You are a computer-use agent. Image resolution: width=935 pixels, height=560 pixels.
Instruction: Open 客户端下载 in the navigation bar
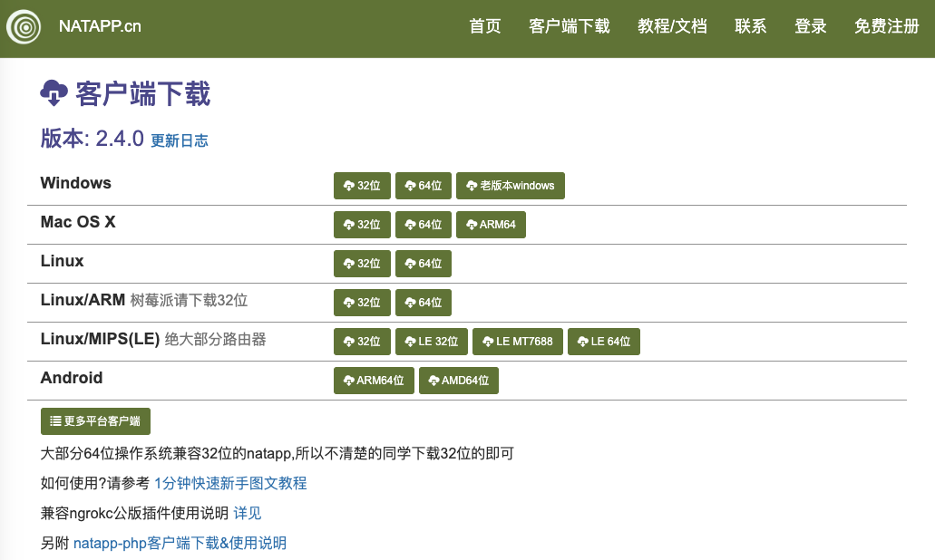point(569,26)
